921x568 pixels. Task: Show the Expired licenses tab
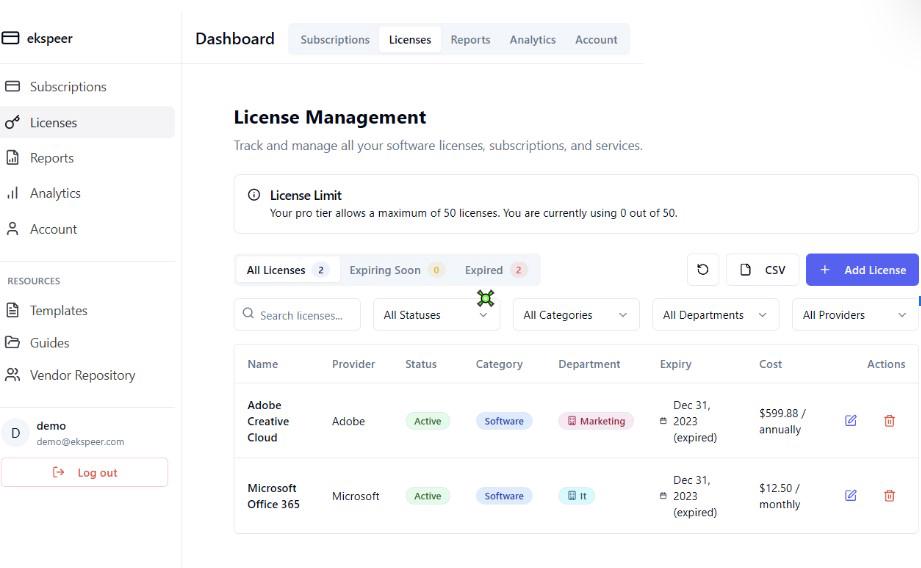coord(495,270)
